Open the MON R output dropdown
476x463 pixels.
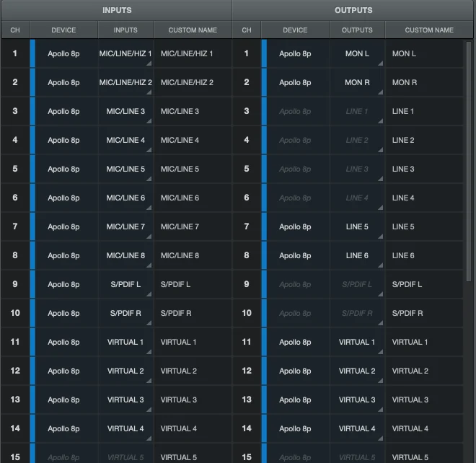357,82
